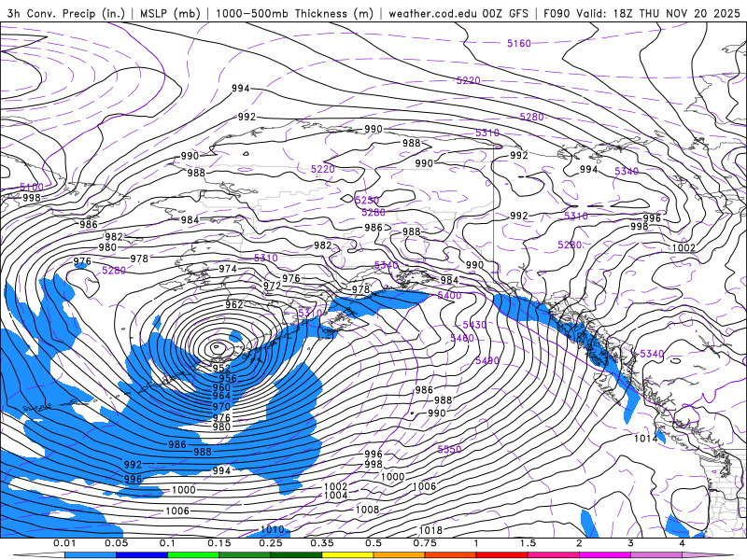Viewport: 747px width, 560px height.
Task: Click the 970 isobar label
Action: tap(221, 407)
